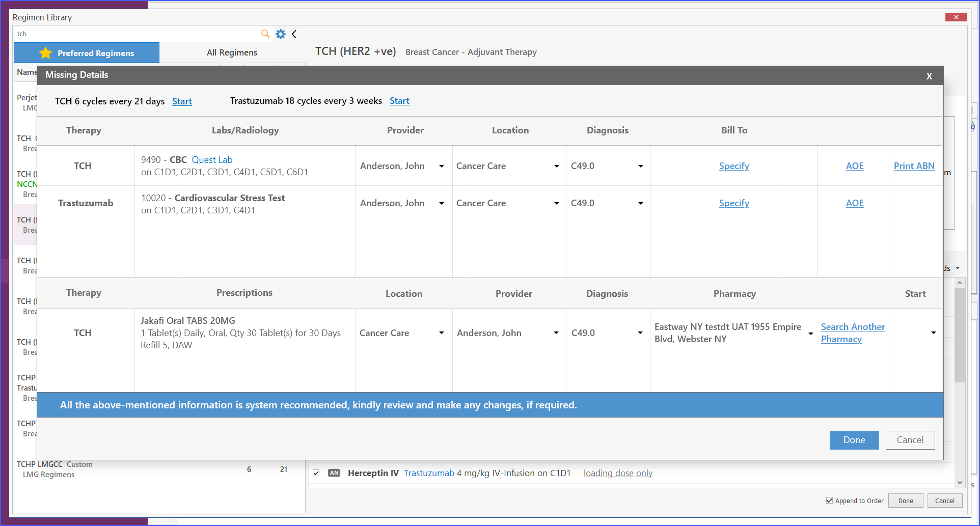The image size is (980, 526).
Task: Click loading dose only link
Action: pos(618,473)
